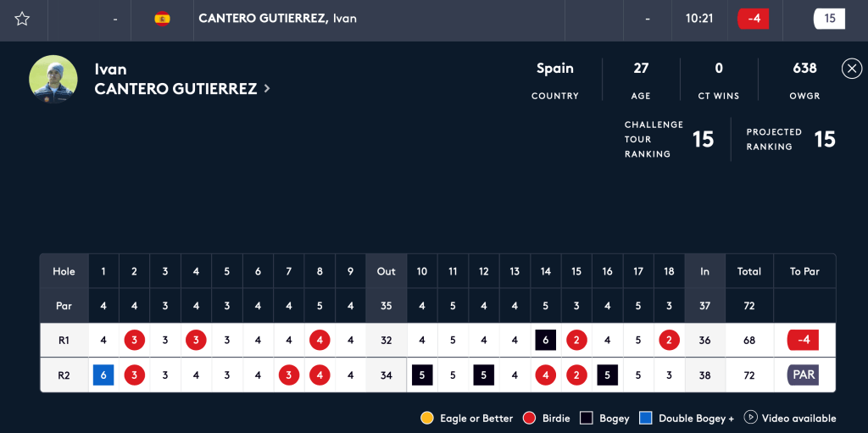The height and width of the screenshot is (433, 868).
Task: Click the red -4 score badge in header
Action: (x=753, y=19)
